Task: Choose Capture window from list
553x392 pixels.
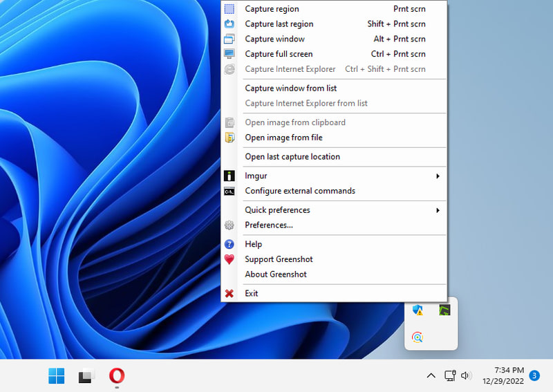Action: [290, 88]
